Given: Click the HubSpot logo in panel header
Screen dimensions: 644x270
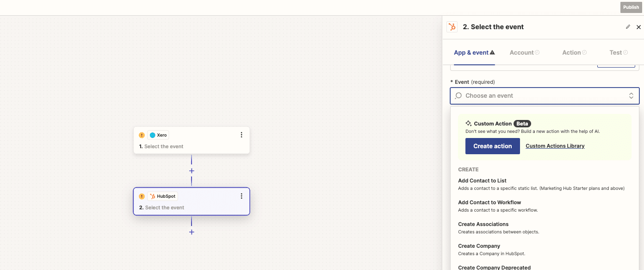Looking at the screenshot, I should point(452,27).
